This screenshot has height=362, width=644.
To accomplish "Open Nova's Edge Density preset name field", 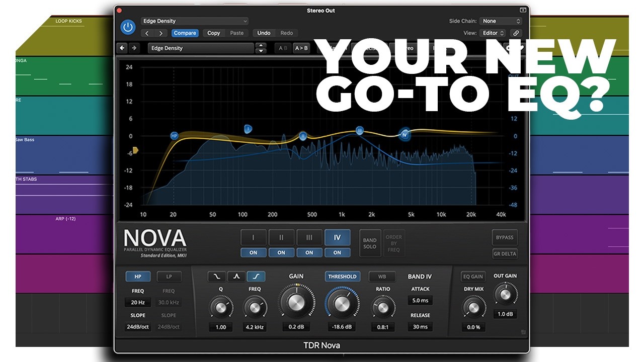I will tap(201, 48).
